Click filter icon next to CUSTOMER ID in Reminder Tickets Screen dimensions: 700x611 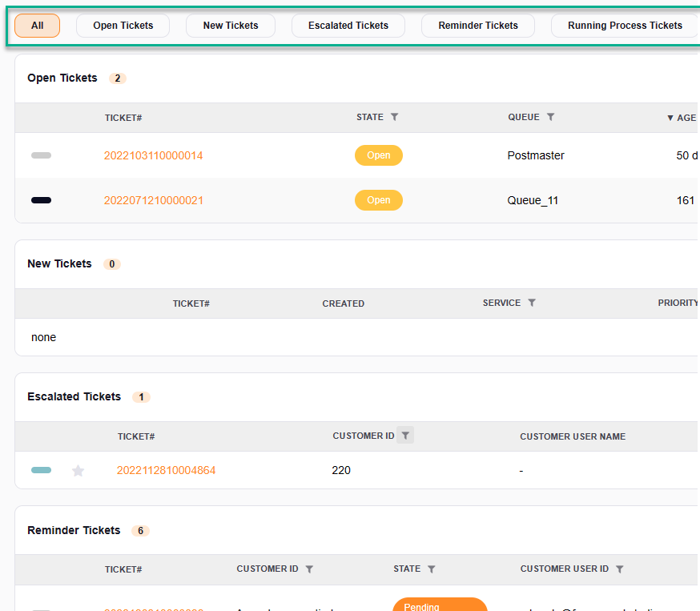(x=309, y=569)
